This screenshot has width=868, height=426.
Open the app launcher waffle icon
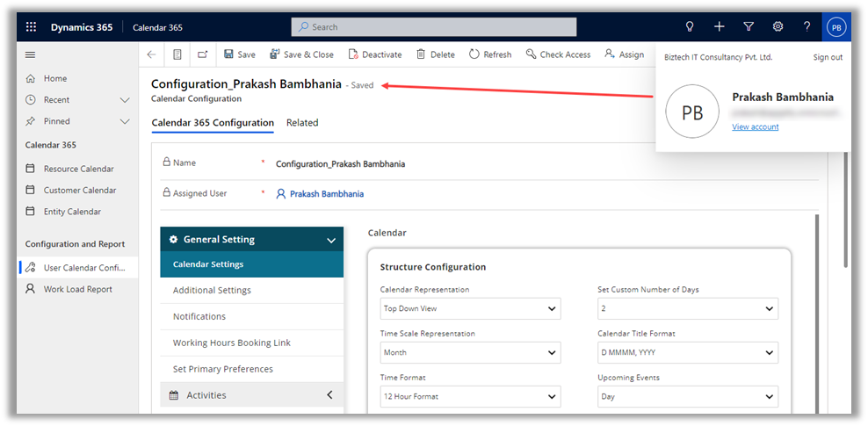31,27
